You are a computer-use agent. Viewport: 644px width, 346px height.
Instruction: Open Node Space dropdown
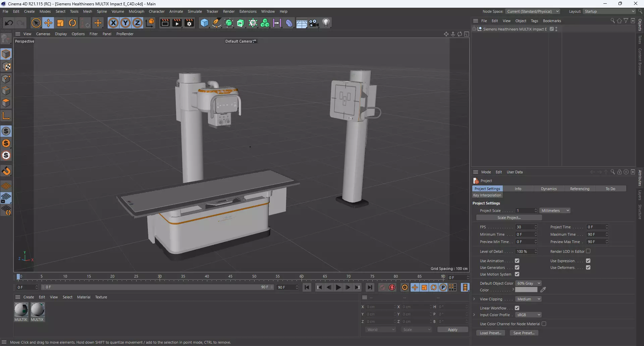[533, 11]
